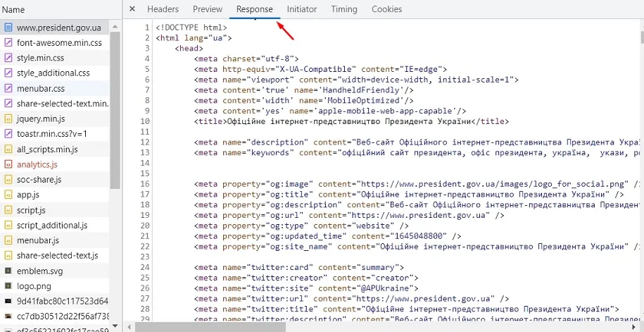Click the image icon beside logo.png

[8, 286]
